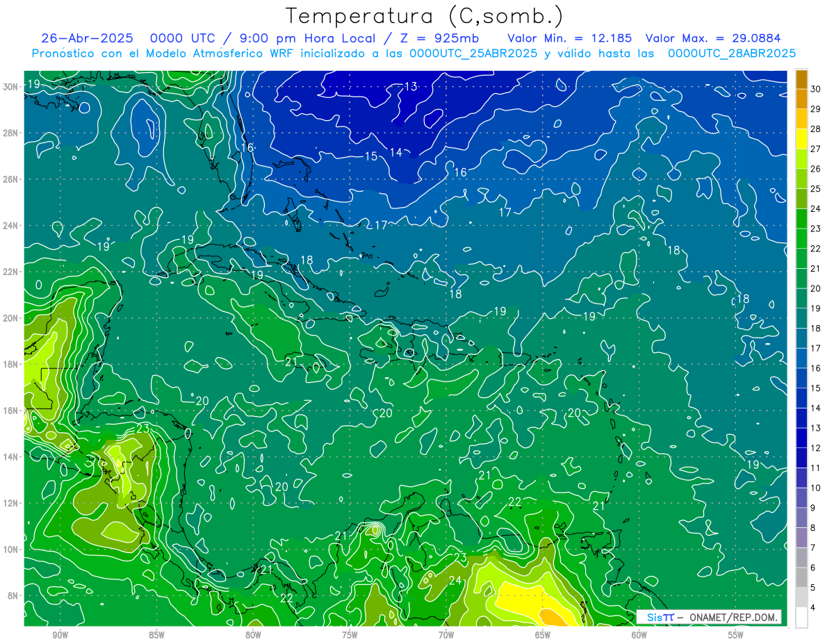The width and height of the screenshot is (834, 644).
Task: Click the "15" contour label on the map
Action: (x=371, y=156)
